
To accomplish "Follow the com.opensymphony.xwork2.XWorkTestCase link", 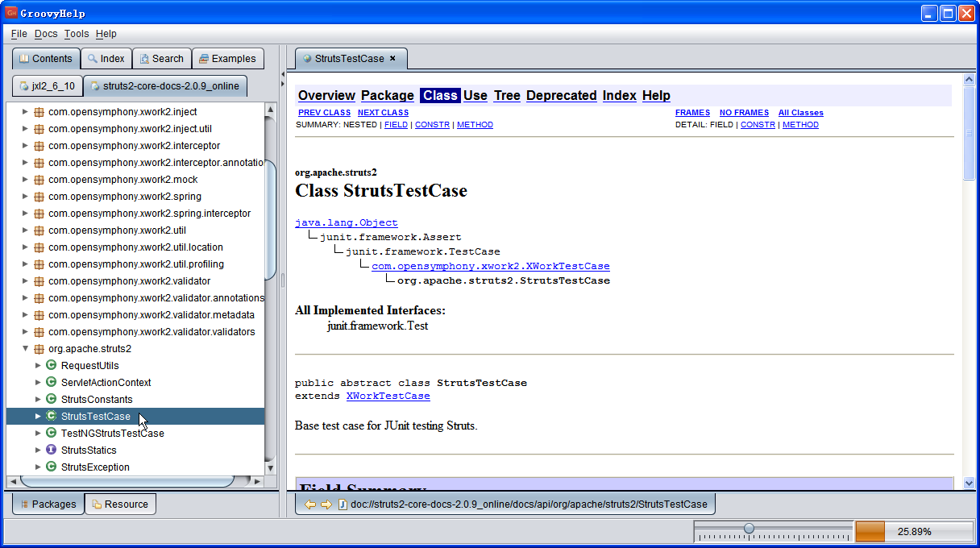I will [491, 266].
